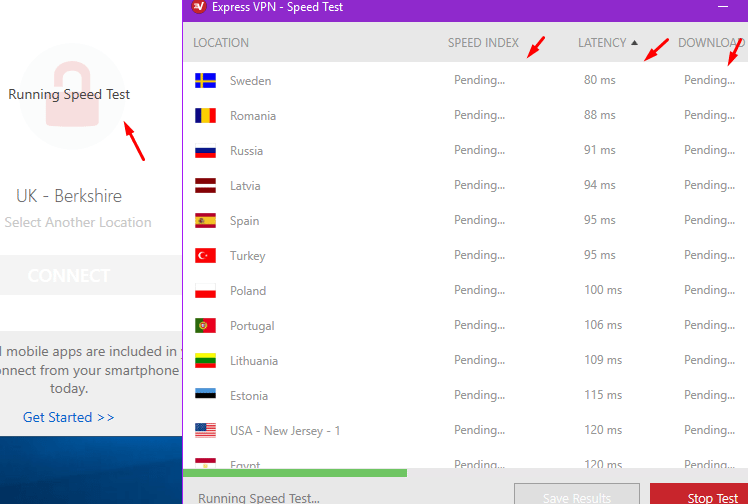The image size is (748, 504).
Task: Click the 91 ms latency value
Action: pos(600,150)
